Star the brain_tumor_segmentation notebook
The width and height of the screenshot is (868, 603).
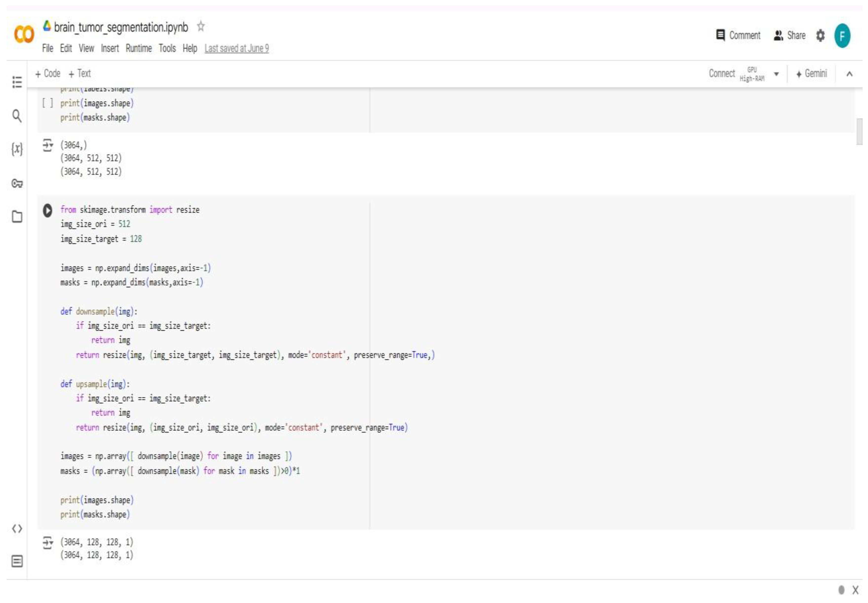click(x=201, y=27)
